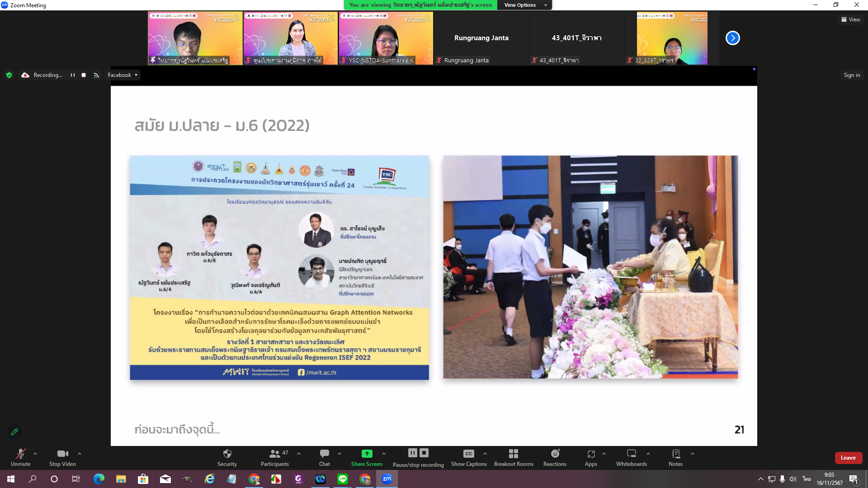Click the green annotation pencil icon
The width and height of the screenshot is (868, 488).
[x=14, y=432]
